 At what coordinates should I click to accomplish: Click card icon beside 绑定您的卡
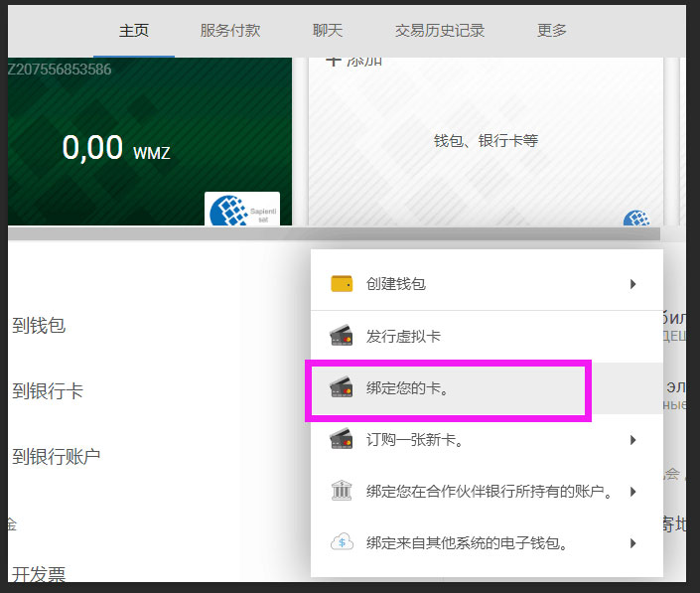click(342, 387)
